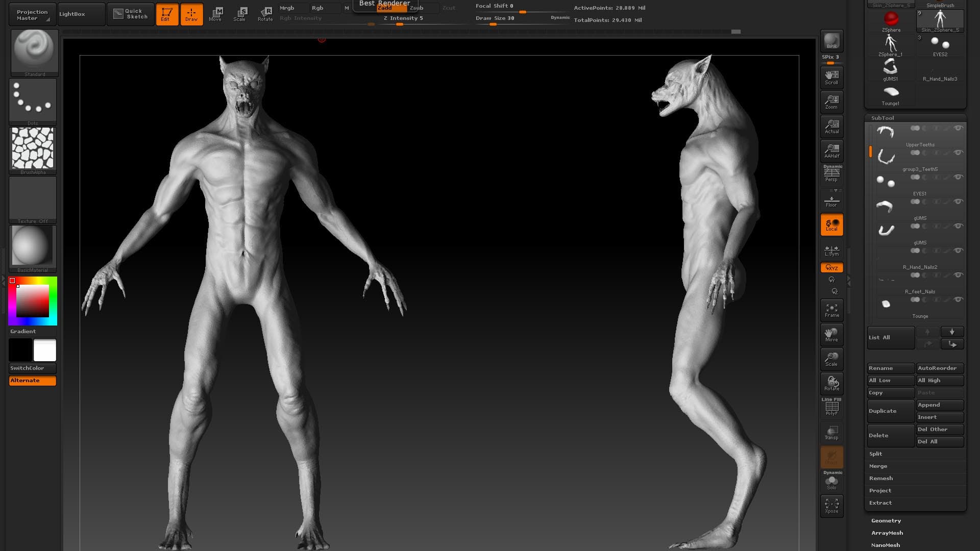Viewport: 980px width, 551px height.
Task: Toggle the Zsub mode
Action: pos(423,8)
